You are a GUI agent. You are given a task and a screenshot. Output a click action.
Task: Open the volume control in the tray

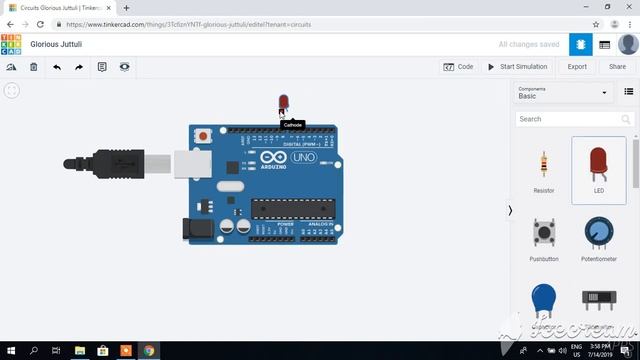(x=562, y=351)
